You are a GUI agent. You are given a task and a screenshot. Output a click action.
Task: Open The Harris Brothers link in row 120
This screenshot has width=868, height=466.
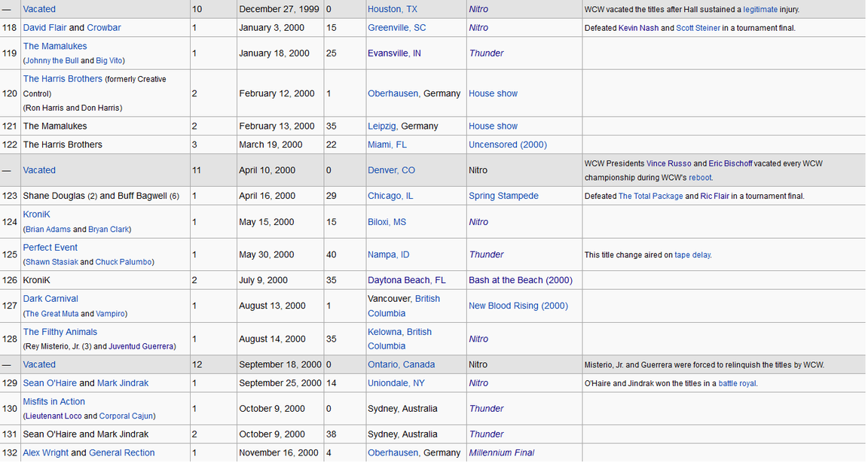coord(63,79)
